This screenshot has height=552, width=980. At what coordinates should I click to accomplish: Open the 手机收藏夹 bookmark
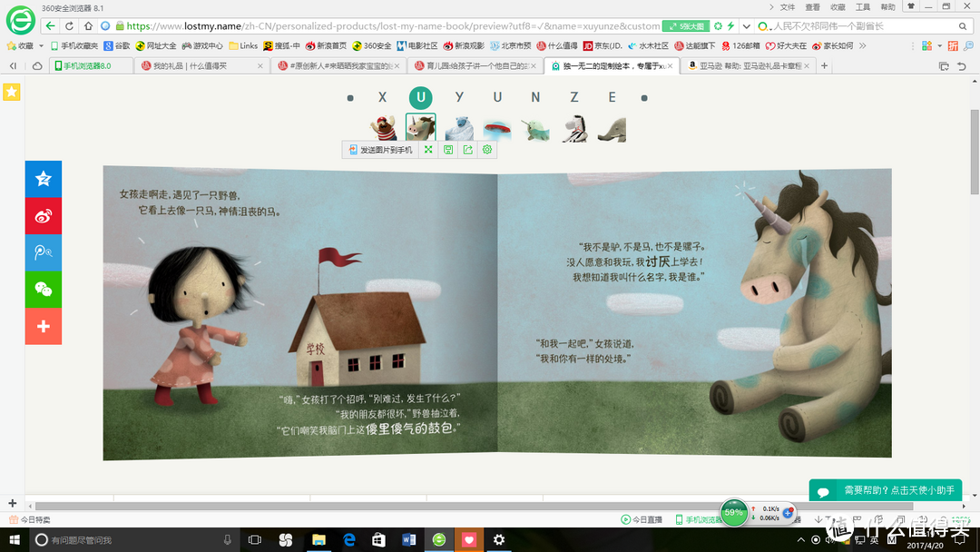[73, 45]
